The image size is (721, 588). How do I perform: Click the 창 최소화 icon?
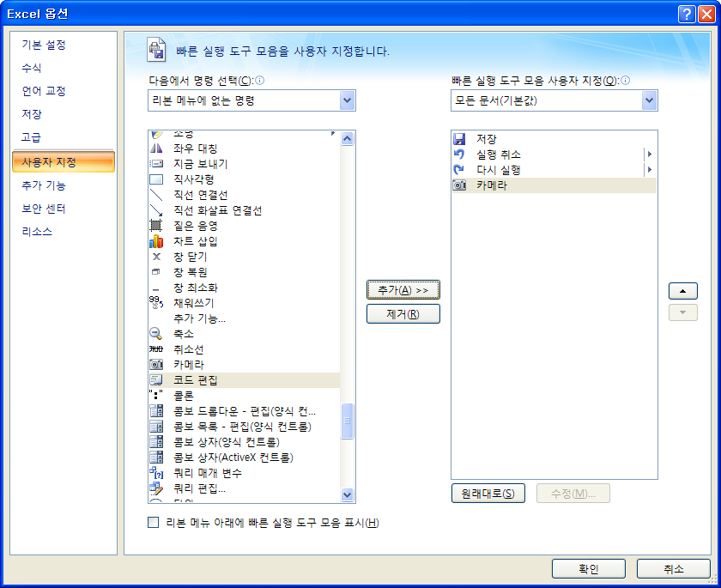tap(156, 289)
